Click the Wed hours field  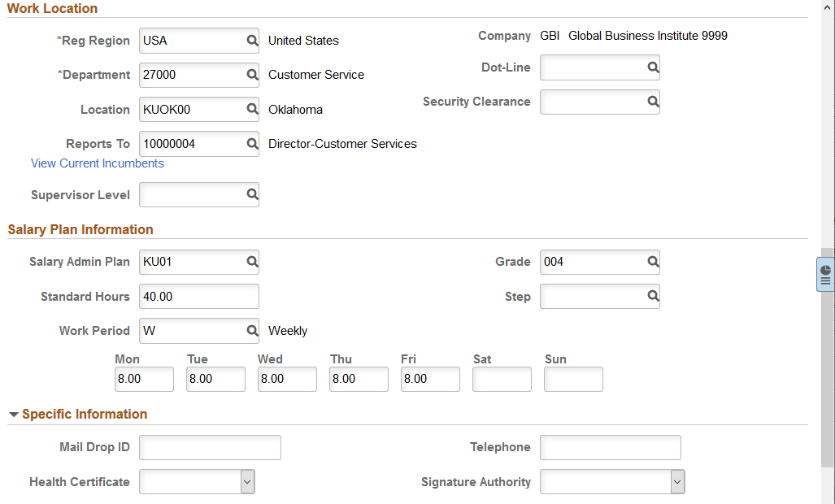click(x=287, y=379)
